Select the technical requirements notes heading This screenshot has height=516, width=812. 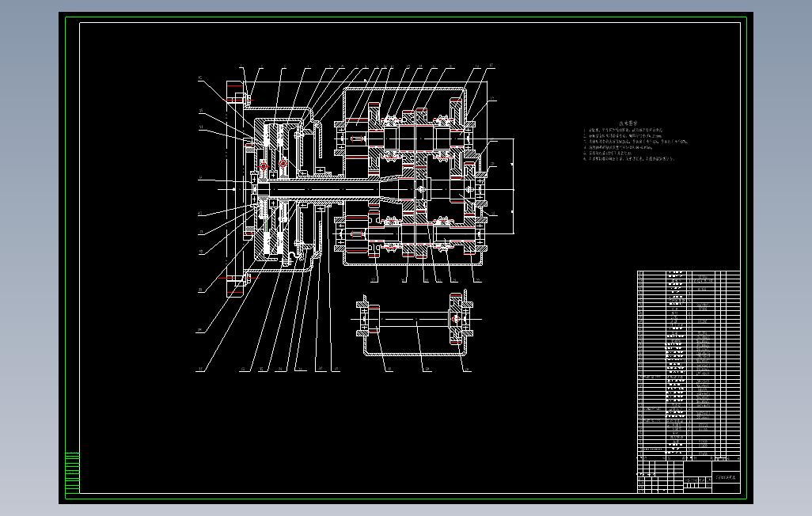(x=628, y=123)
